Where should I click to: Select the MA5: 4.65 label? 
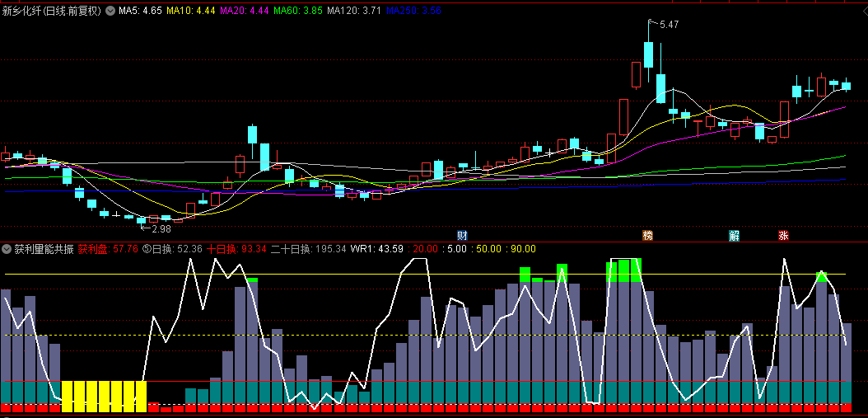tap(140, 11)
